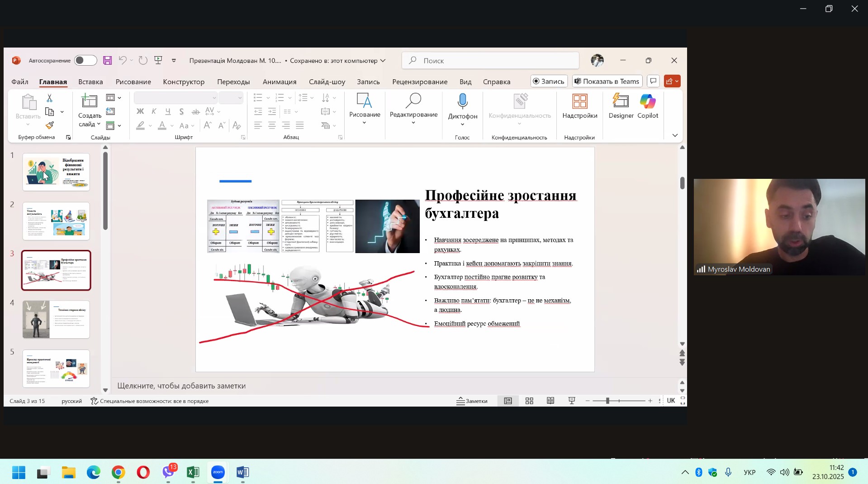868x484 pixels.
Task: Click the Present in Teams button
Action: 607,81
